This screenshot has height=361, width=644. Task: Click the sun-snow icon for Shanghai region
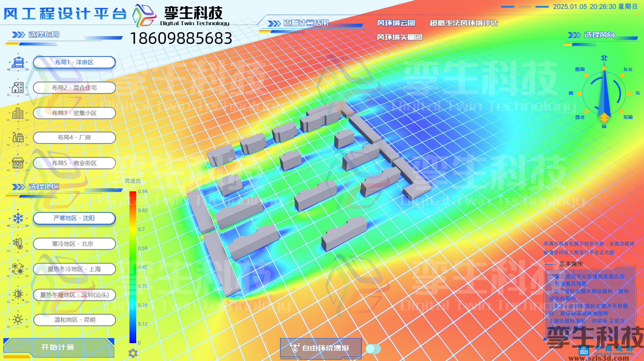[18, 269]
